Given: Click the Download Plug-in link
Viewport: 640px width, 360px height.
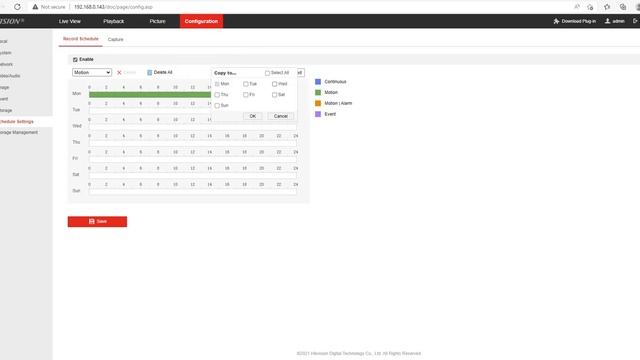Looking at the screenshot, I should 575,21.
